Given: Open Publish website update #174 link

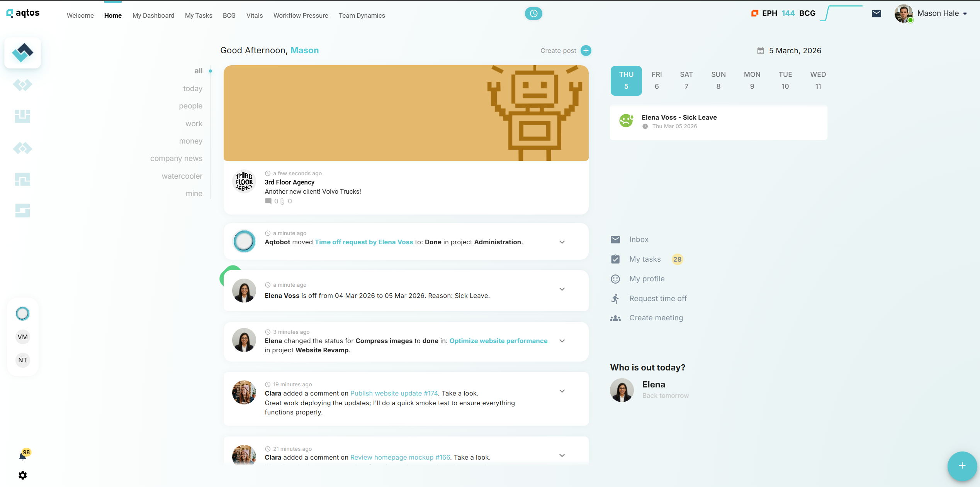Looking at the screenshot, I should (394, 393).
